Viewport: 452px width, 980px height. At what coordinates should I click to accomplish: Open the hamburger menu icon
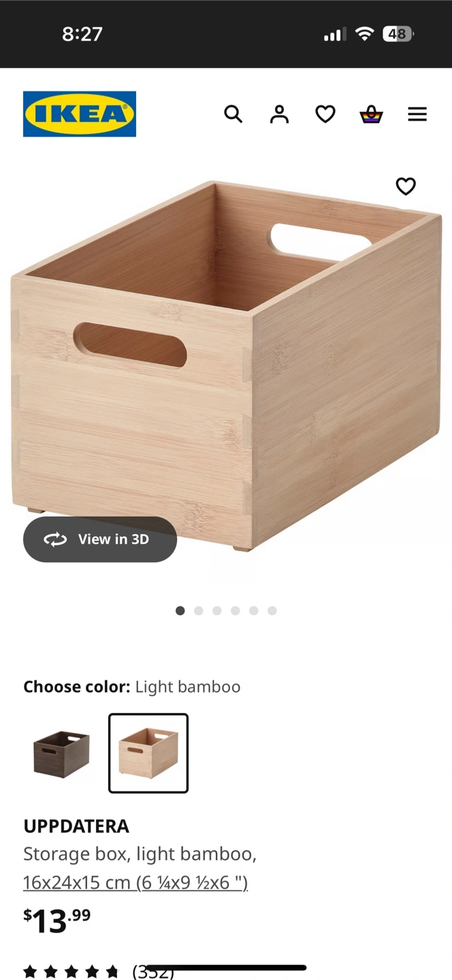417,114
